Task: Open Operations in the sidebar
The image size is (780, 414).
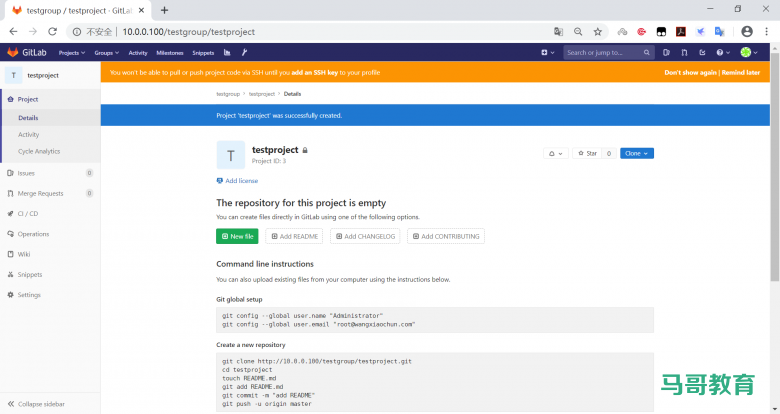Action: [x=50, y=234]
